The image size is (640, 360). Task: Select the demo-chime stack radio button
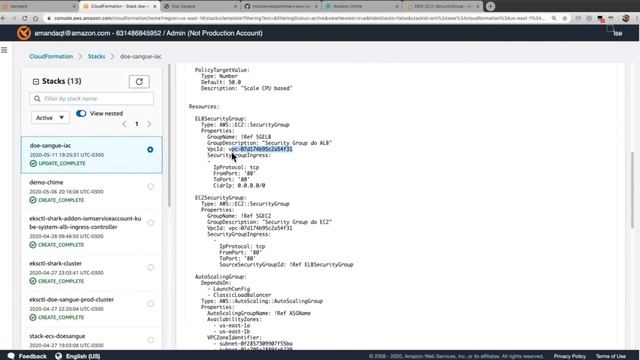coord(151,187)
